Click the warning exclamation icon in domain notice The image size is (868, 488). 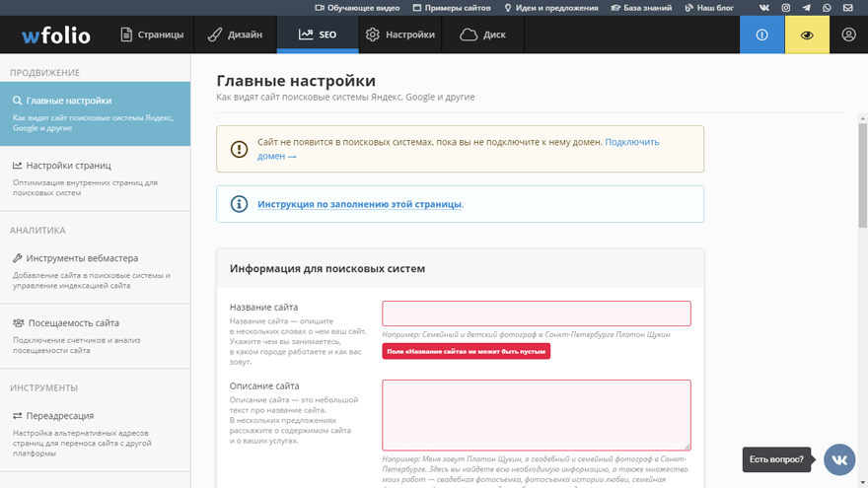coord(239,149)
